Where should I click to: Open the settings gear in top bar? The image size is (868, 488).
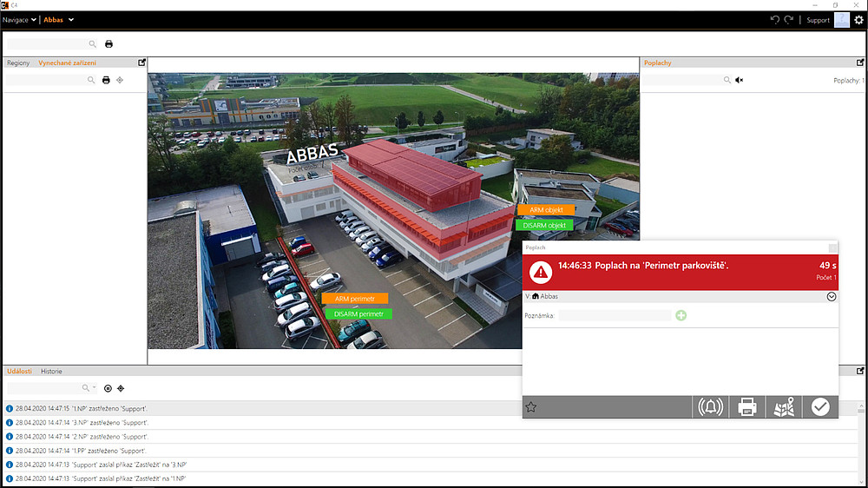click(858, 20)
